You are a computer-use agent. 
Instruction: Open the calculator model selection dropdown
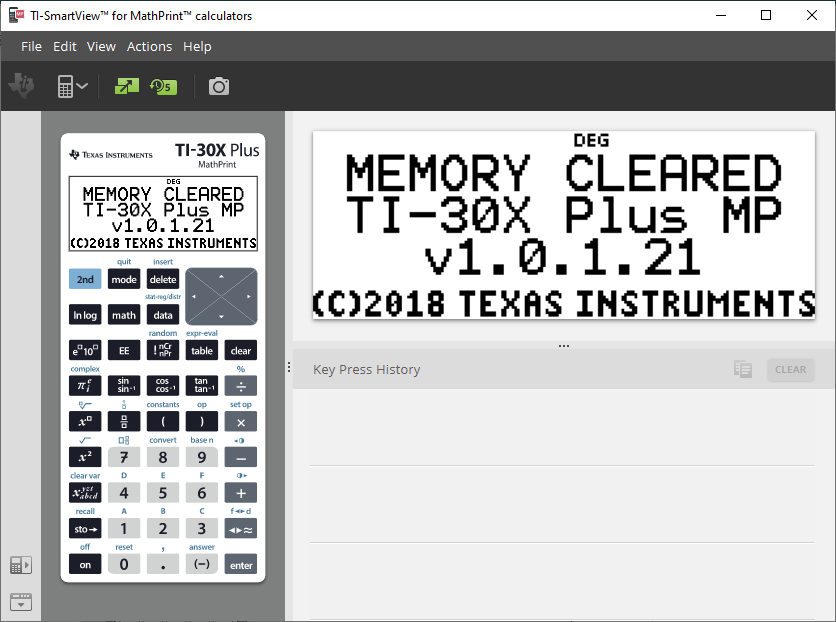coord(72,87)
